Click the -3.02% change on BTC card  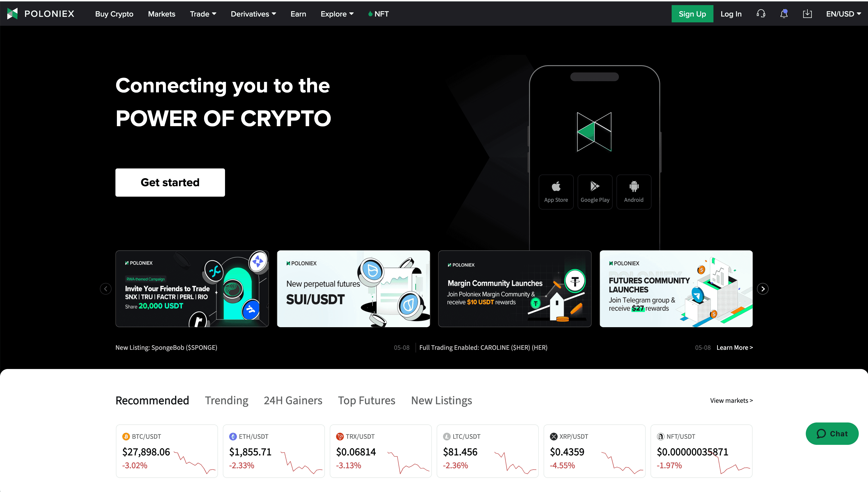tap(135, 466)
